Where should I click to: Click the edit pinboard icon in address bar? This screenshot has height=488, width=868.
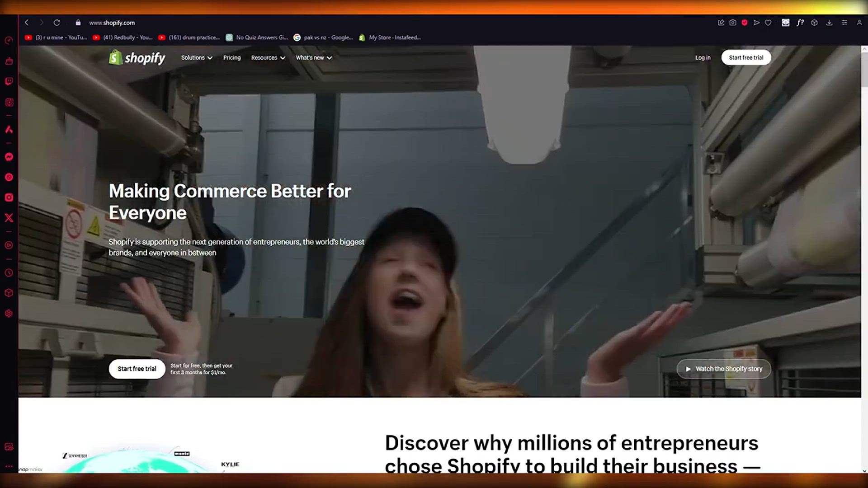pyautogui.click(x=721, y=23)
